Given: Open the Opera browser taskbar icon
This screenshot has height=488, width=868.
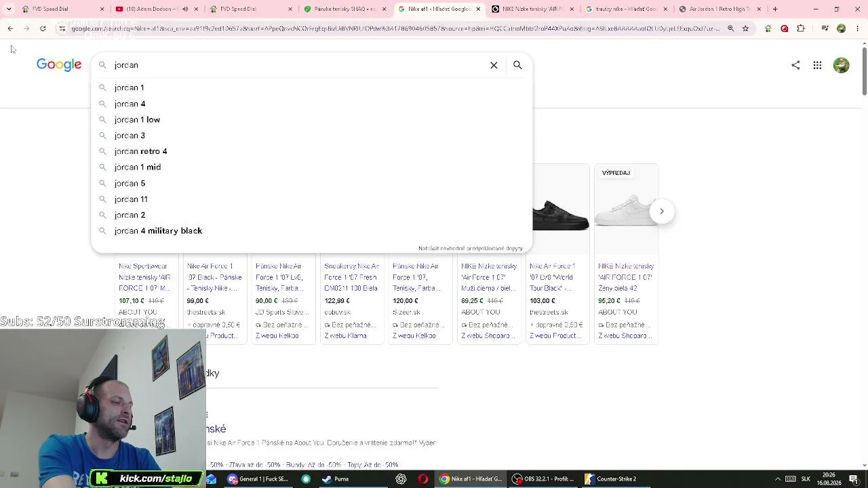Looking at the screenshot, I should coord(423,479).
